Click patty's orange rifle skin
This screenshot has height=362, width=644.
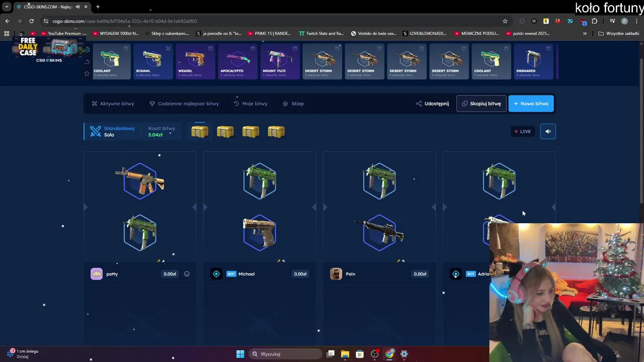[x=140, y=181]
